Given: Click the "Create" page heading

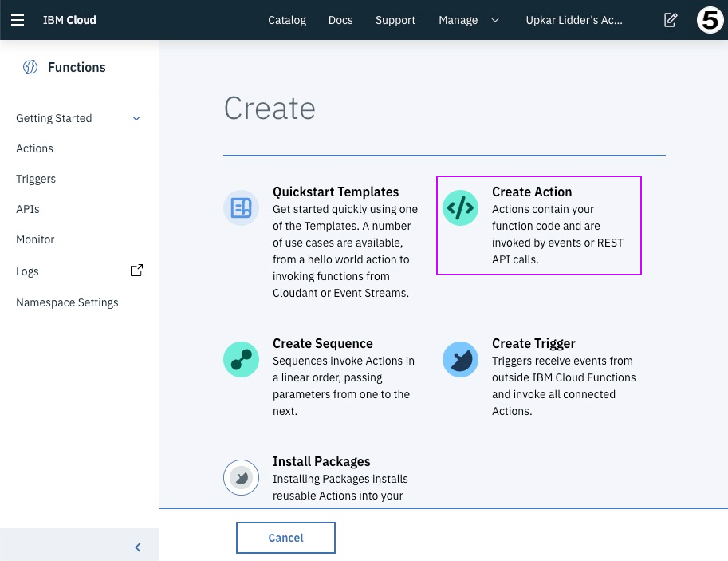Looking at the screenshot, I should click(270, 109).
